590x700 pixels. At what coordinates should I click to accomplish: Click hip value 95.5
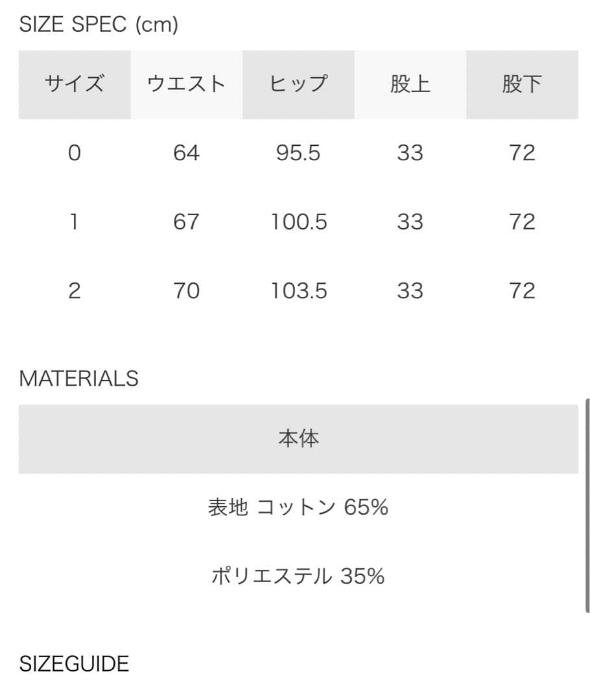(x=298, y=153)
